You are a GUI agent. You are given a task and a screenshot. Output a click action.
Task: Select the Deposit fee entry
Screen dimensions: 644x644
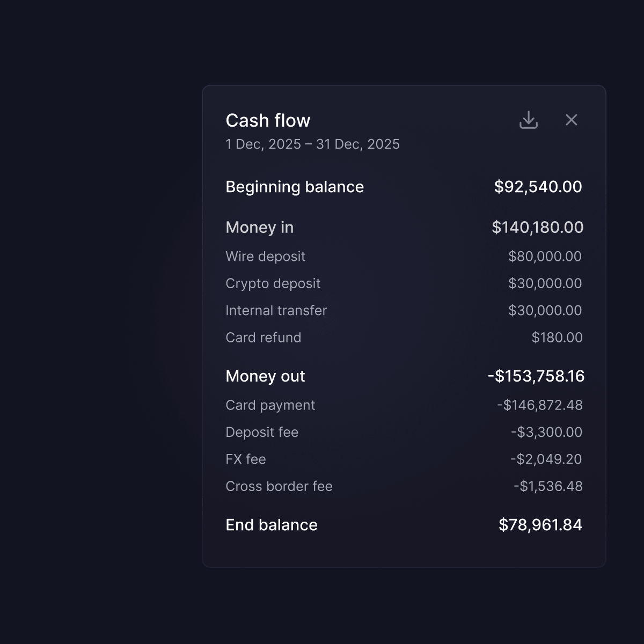pyautogui.click(x=404, y=432)
